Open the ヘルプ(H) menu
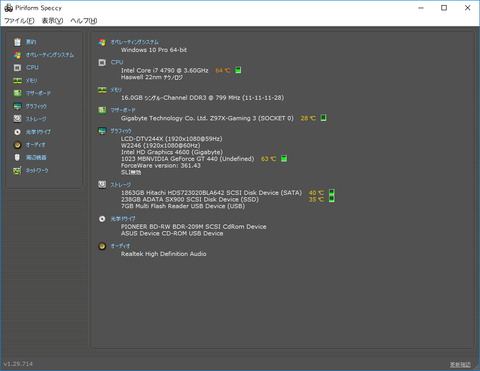The height and width of the screenshot is (371, 480). pos(84,21)
